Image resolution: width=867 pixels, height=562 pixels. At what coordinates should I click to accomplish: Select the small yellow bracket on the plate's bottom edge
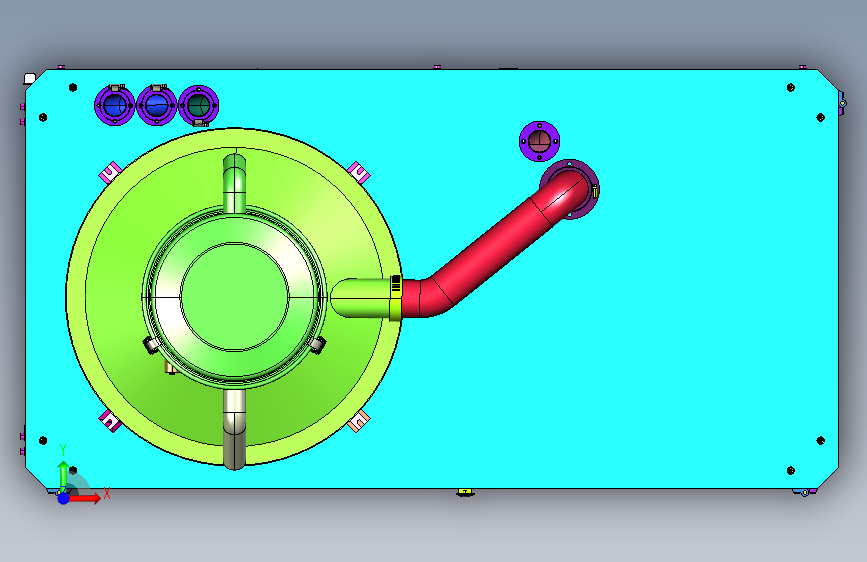coord(465,492)
